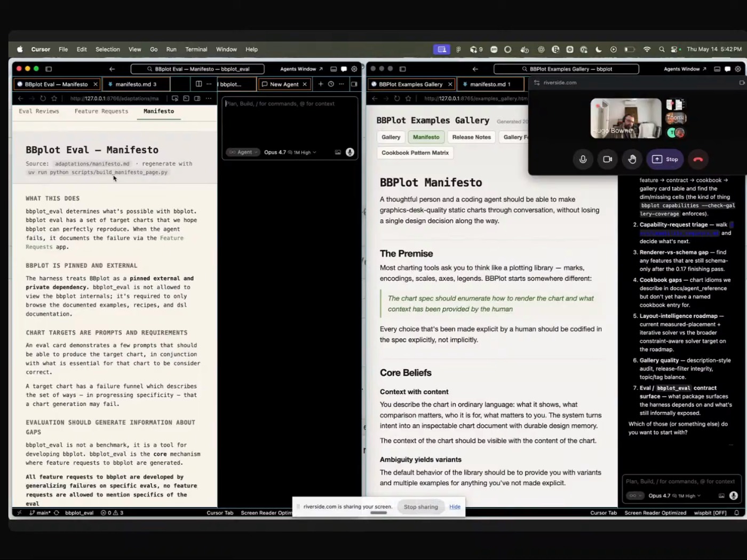
Task: Open Cookbook Pattern Matrix page
Action: coord(415,153)
